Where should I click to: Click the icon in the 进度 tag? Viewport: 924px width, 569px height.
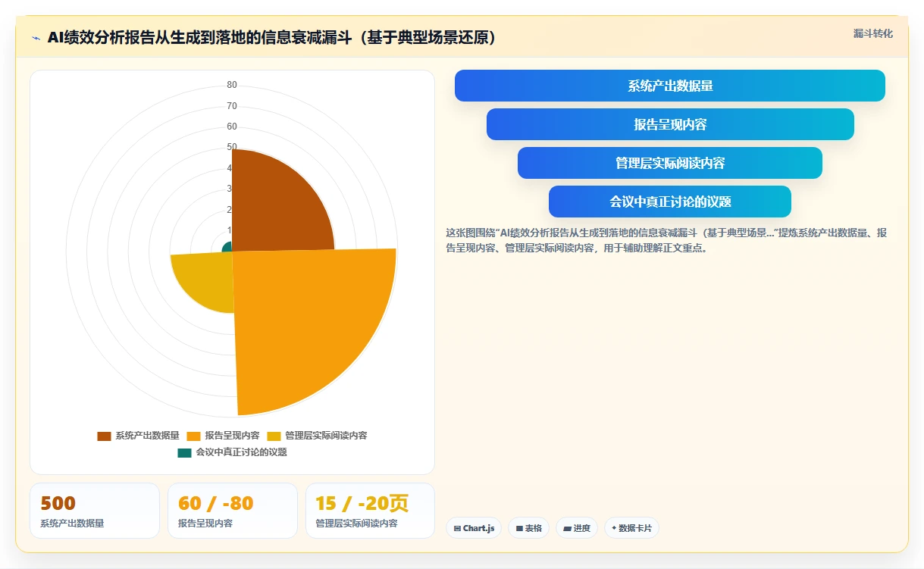point(567,528)
